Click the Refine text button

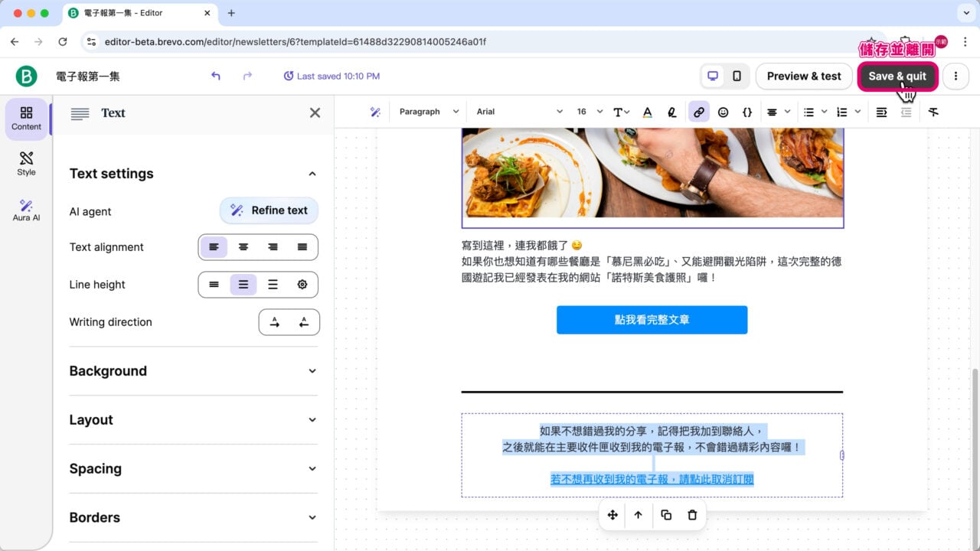[269, 210]
